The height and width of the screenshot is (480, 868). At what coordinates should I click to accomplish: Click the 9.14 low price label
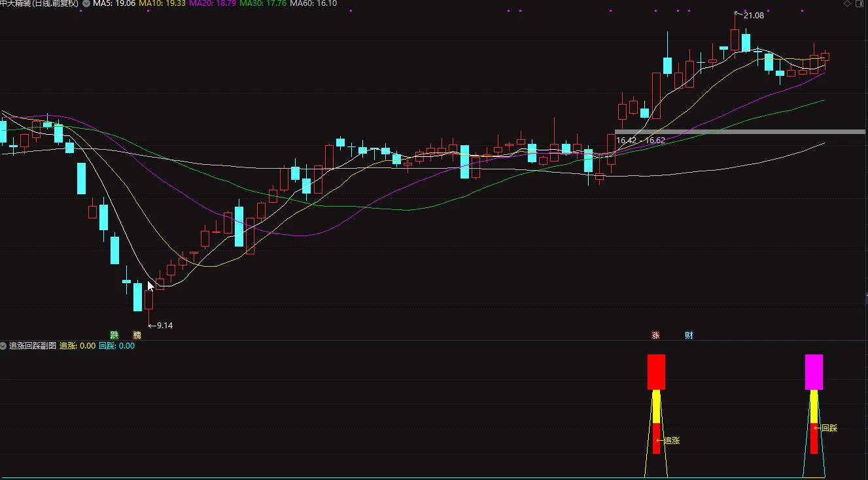point(165,325)
